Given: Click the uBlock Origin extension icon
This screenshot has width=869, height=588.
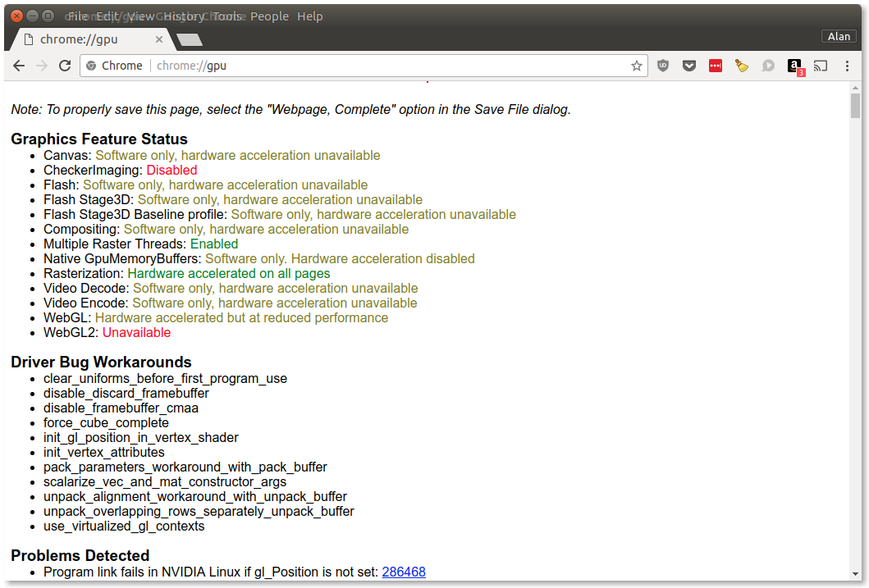Looking at the screenshot, I should 663,66.
